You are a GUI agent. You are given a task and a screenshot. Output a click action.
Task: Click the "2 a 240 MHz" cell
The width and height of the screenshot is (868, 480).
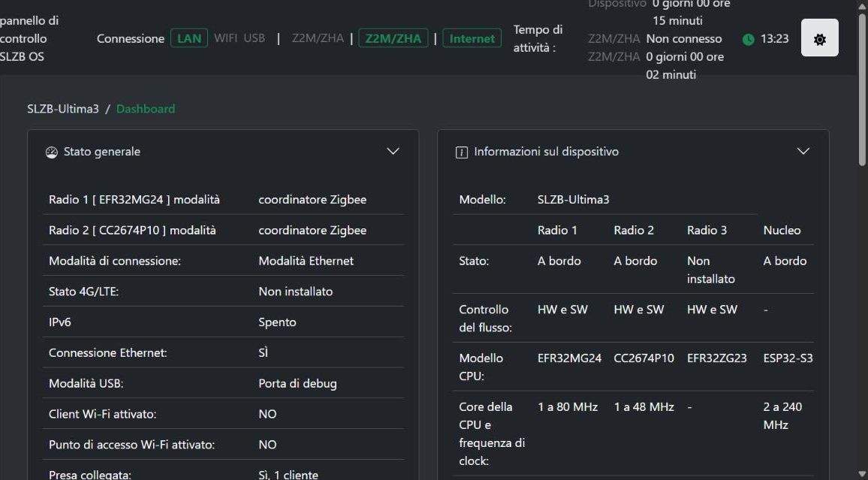click(x=782, y=416)
